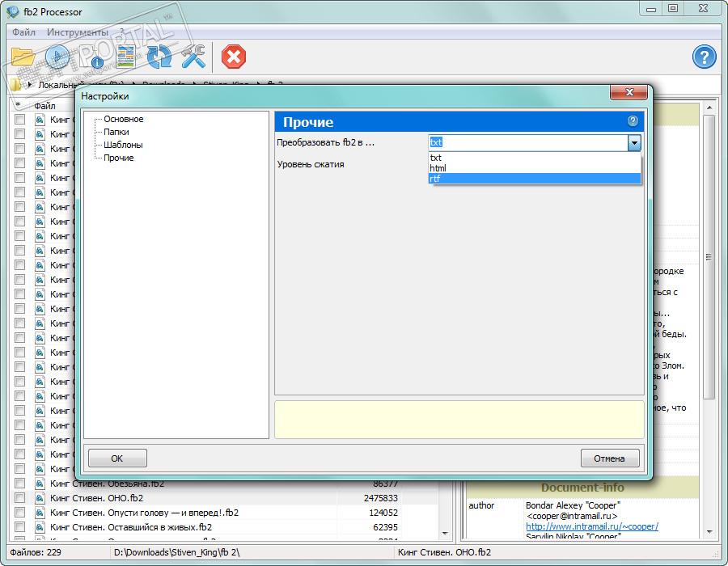Screen dimensions: 728x566
Task: Tick the checkbox for Обезьяна.fb2 row
Action: [x=19, y=484]
